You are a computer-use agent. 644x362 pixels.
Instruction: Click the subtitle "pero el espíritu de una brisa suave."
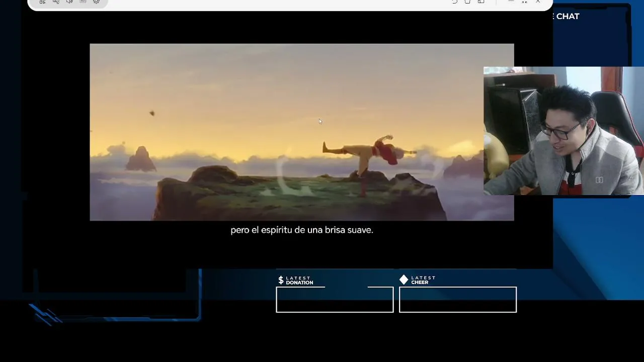point(302,230)
